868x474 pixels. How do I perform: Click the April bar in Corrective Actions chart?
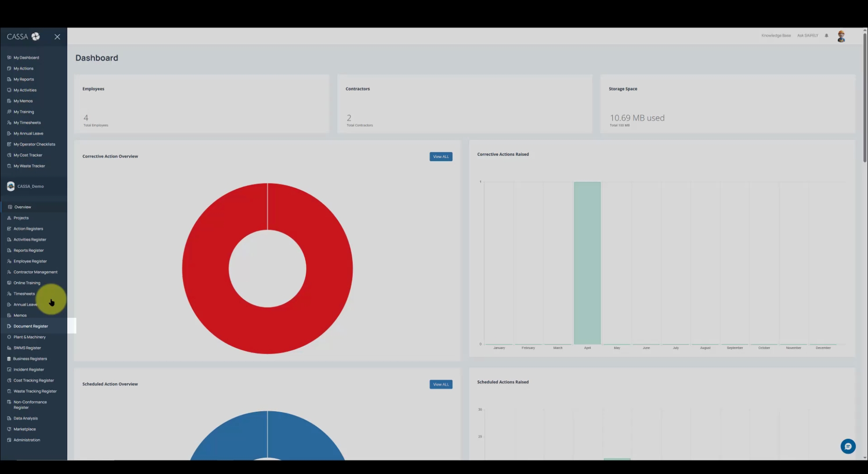point(587,262)
